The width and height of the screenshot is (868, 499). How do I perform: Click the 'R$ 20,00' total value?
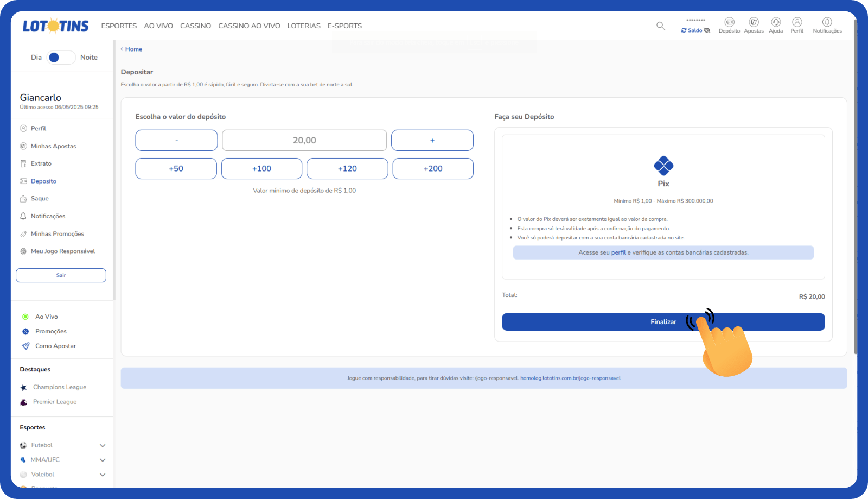(x=812, y=297)
